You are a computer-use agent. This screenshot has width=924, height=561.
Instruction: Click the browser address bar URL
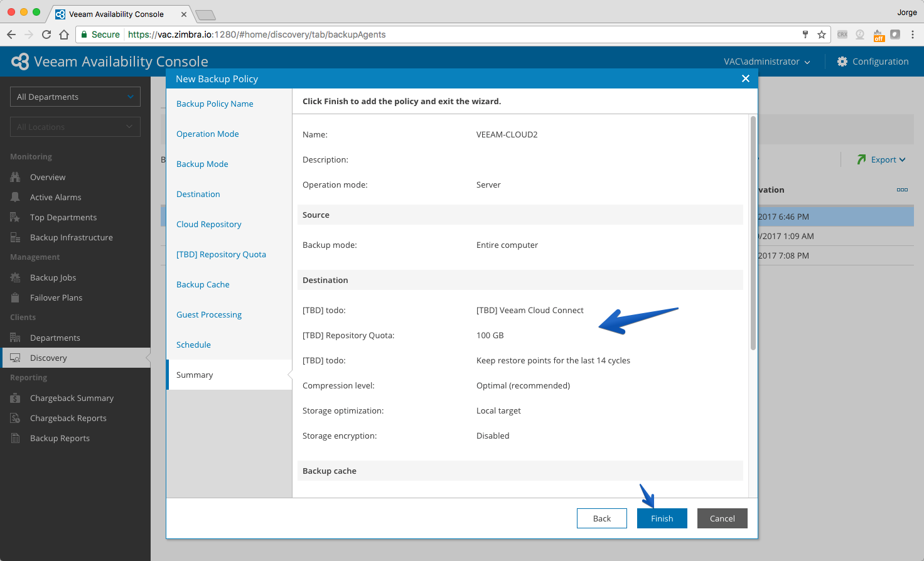(x=257, y=35)
